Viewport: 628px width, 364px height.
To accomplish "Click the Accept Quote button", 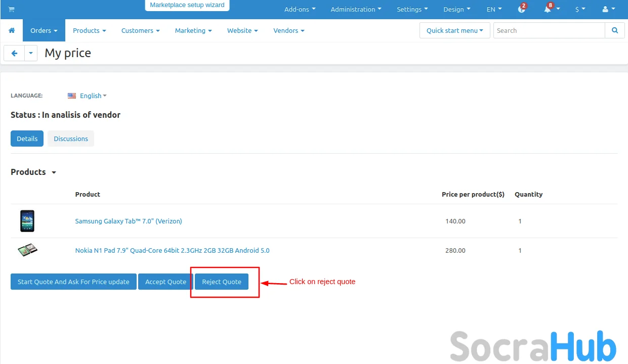I will [x=165, y=282].
